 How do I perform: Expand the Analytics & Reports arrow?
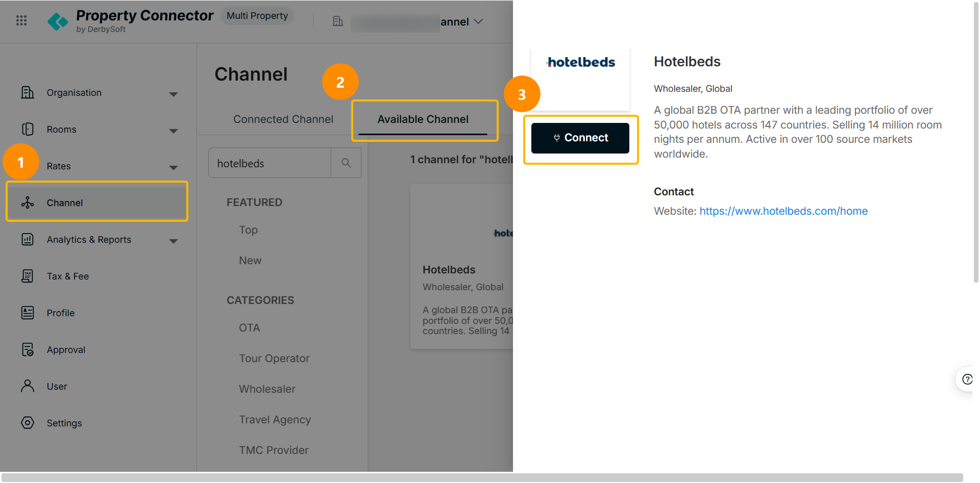(x=174, y=241)
